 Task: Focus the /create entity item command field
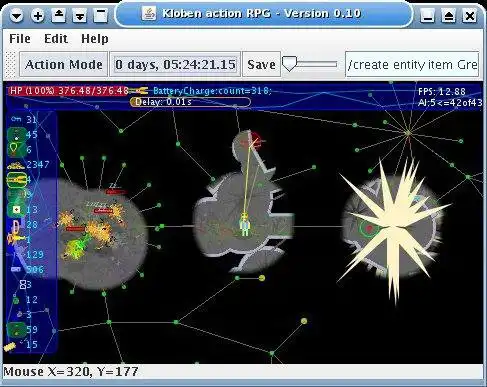point(412,64)
